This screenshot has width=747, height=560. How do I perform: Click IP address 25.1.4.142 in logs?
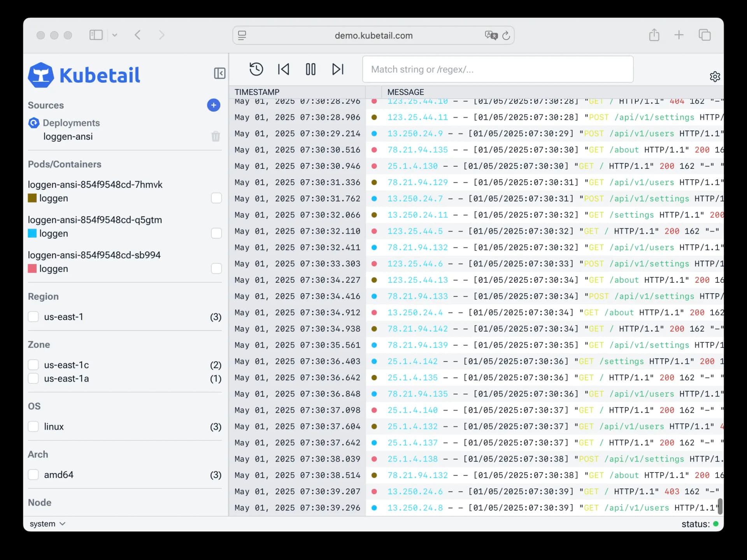(412, 361)
